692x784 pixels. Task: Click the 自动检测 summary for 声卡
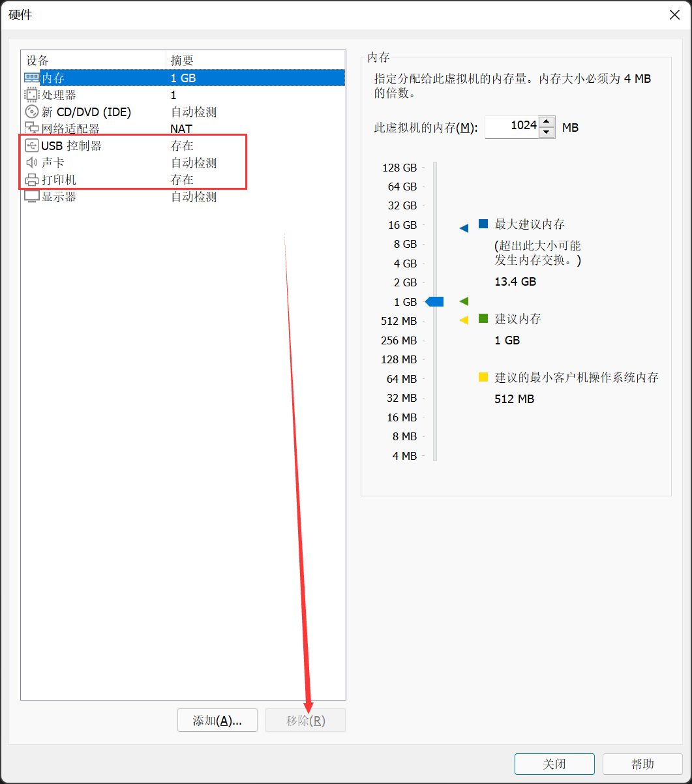[194, 162]
